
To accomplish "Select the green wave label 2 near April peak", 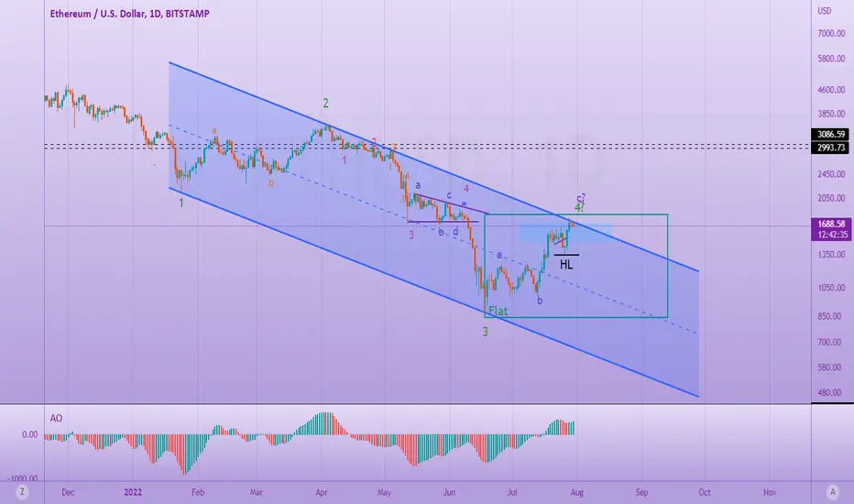I will click(325, 103).
